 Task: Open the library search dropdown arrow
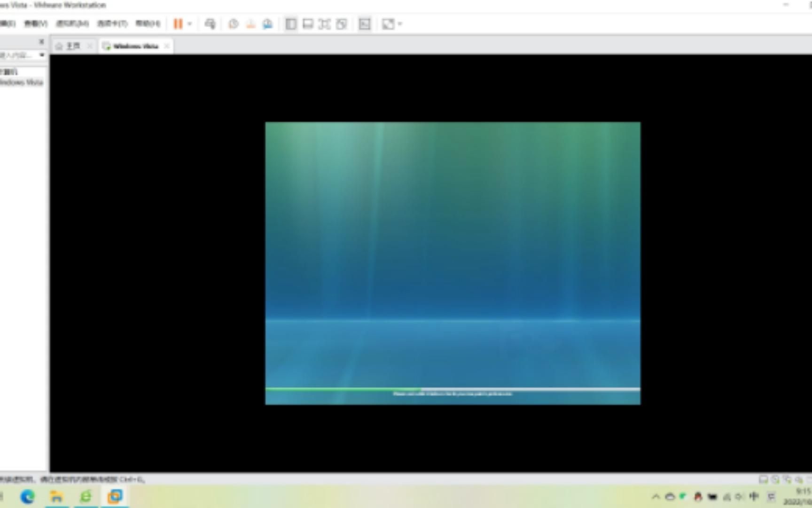click(x=42, y=55)
